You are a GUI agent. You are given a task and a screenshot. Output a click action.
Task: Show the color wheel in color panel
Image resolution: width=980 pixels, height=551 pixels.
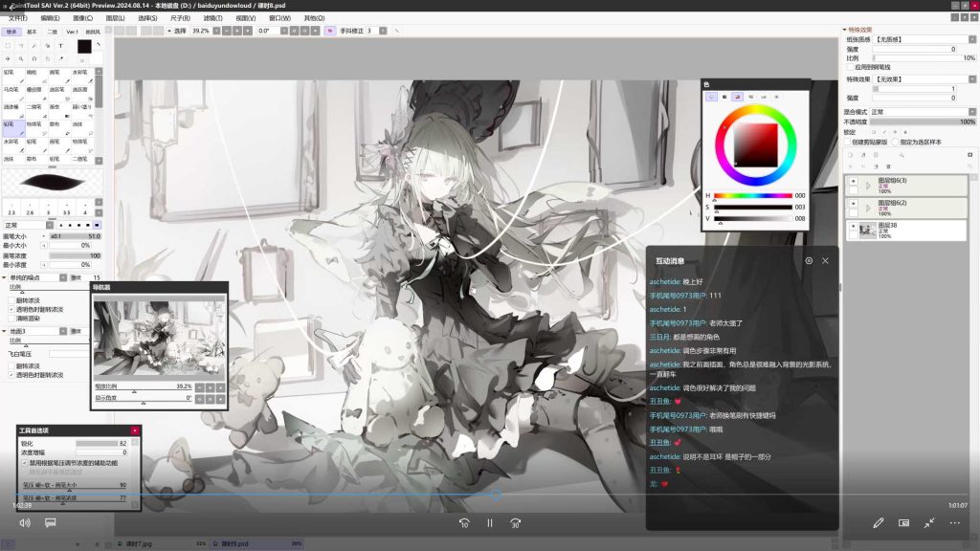coord(711,97)
